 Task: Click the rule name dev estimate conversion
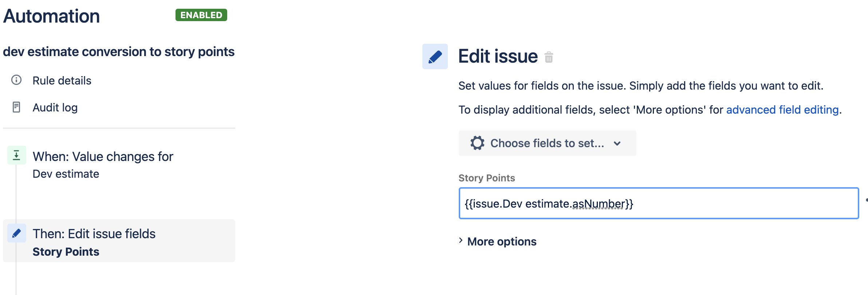[x=119, y=52]
